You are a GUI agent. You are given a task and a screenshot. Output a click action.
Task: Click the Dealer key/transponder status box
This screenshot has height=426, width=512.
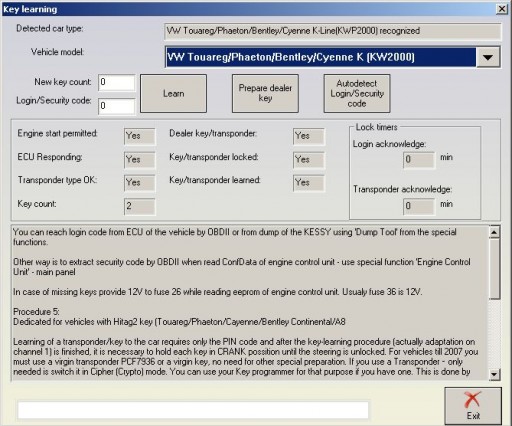coord(309,136)
